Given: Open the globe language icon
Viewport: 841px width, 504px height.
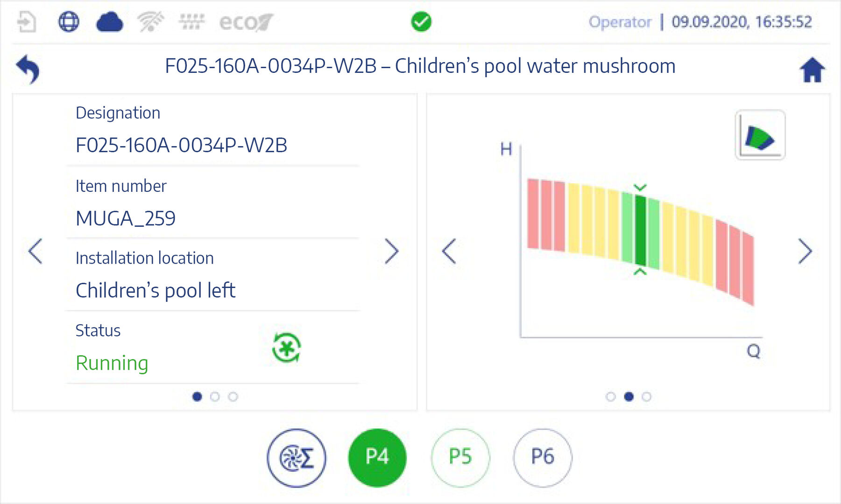Looking at the screenshot, I should click(x=69, y=21).
